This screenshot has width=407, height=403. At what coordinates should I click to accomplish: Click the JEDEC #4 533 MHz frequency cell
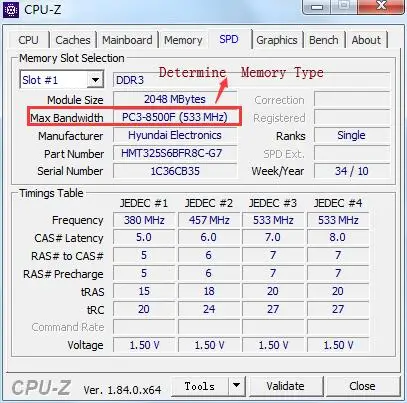[x=338, y=220]
